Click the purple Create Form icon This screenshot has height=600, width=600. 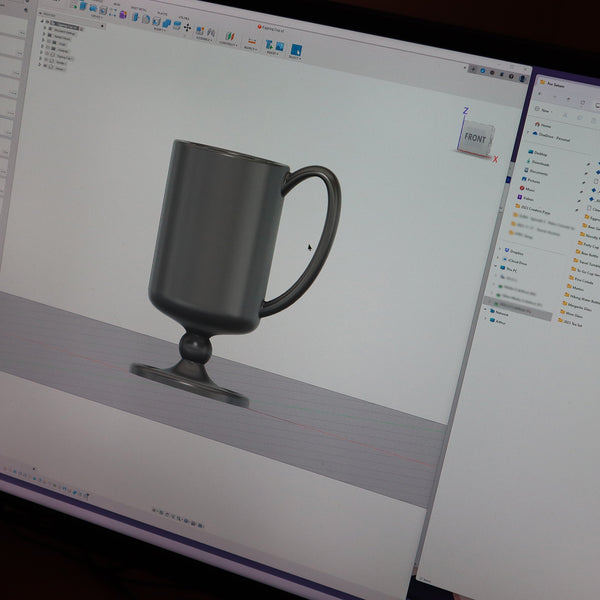(x=122, y=15)
